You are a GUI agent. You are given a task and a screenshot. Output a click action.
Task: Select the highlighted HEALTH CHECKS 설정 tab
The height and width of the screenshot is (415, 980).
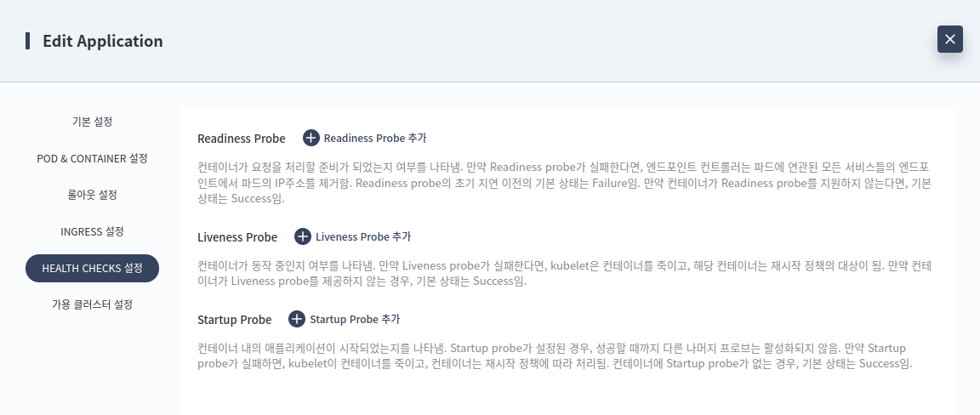[92, 268]
